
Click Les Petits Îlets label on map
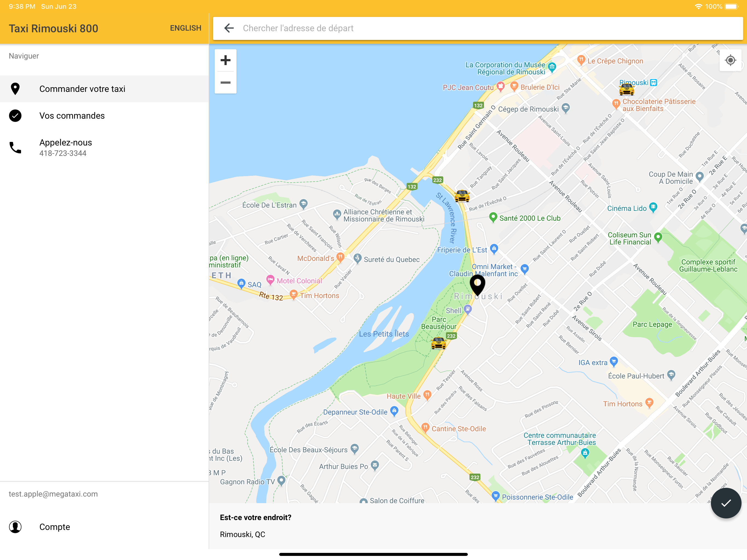(x=384, y=334)
